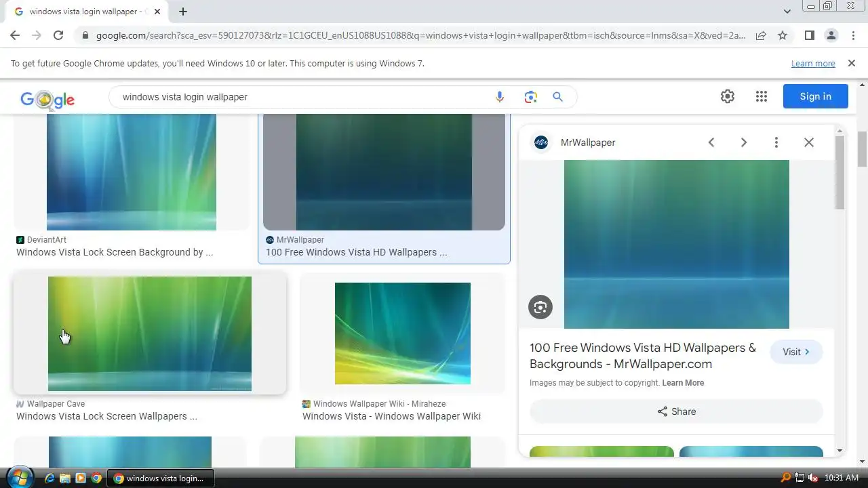Open the tab search dropdown arrow

787,12
